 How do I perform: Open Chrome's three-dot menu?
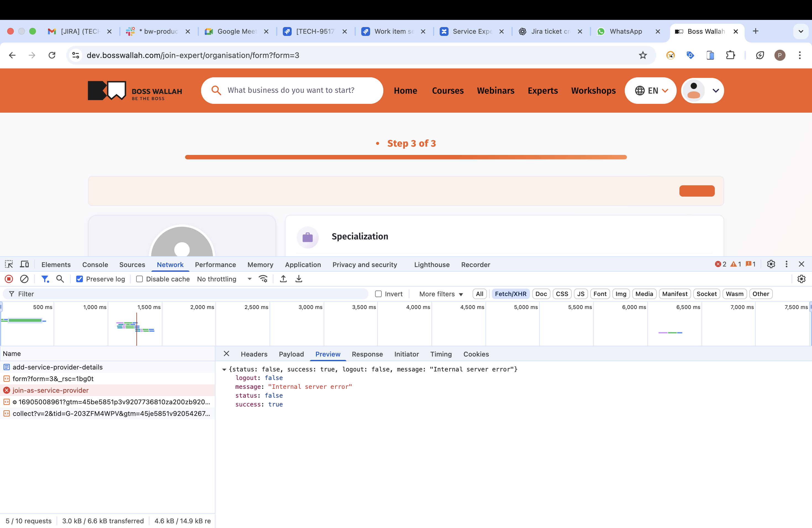coord(800,55)
